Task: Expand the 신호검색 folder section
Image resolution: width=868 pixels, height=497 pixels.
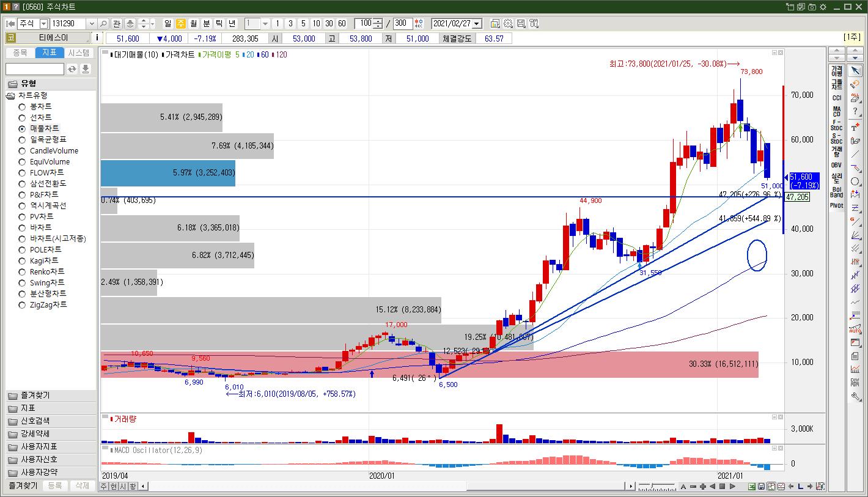Action: (x=51, y=421)
